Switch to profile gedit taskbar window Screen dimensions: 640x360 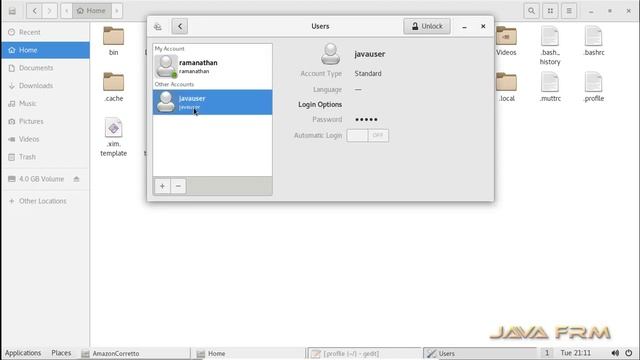tap(364, 353)
